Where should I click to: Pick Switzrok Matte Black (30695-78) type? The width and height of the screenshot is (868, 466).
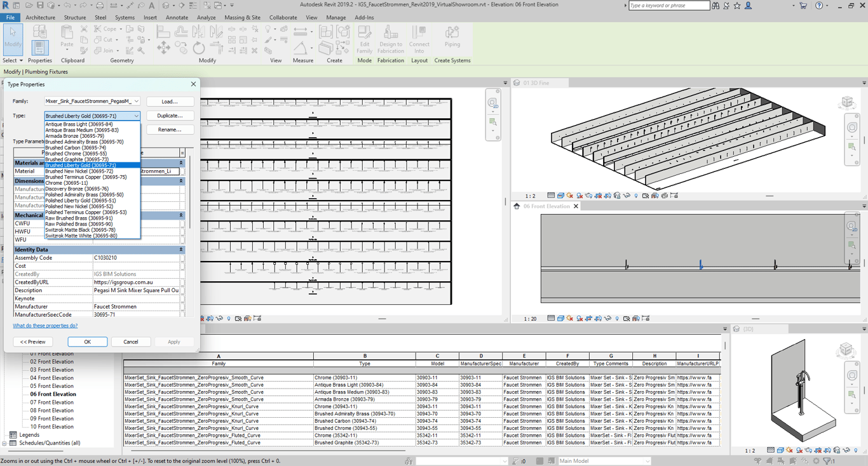point(80,230)
